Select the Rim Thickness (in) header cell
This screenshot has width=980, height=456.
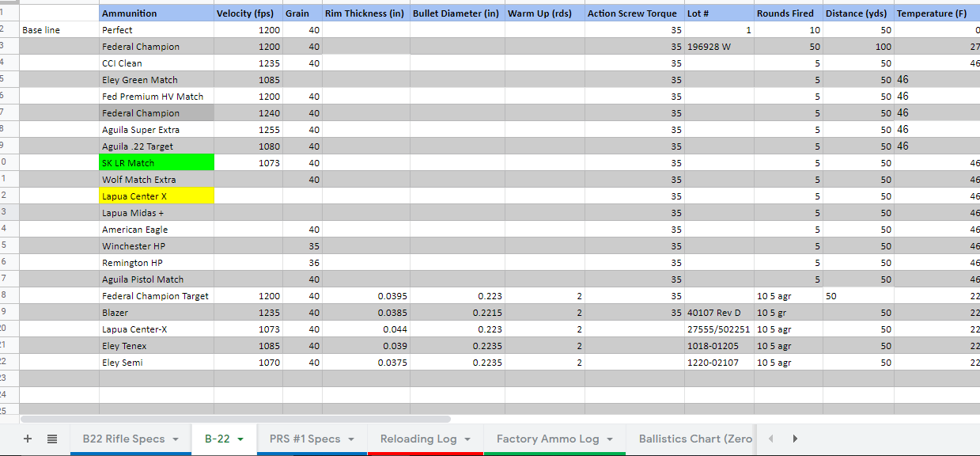point(365,13)
